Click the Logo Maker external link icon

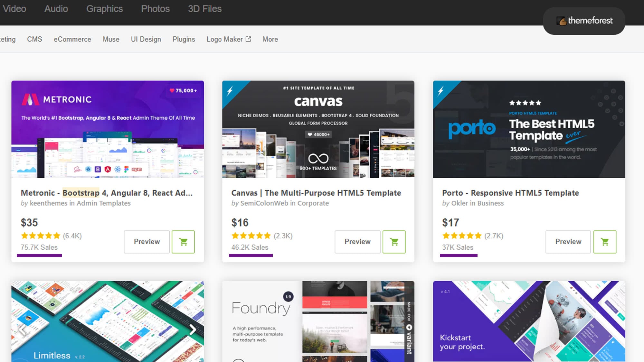(x=248, y=39)
